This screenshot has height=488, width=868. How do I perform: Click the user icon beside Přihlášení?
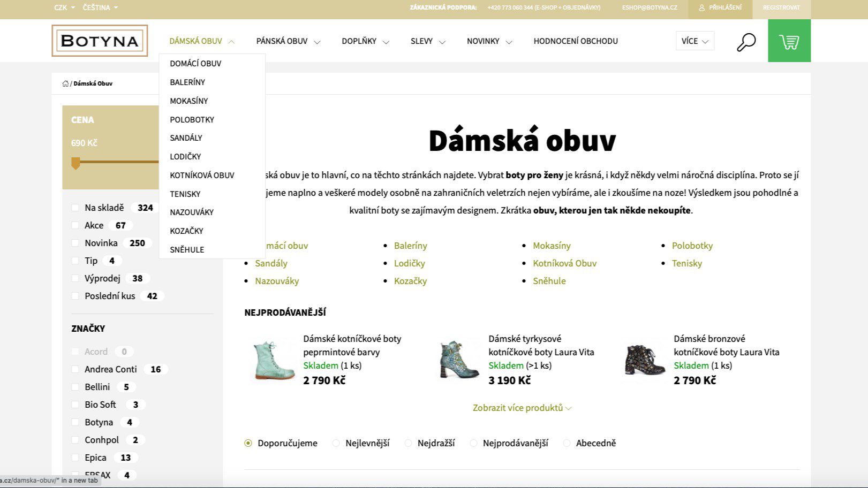tap(701, 8)
